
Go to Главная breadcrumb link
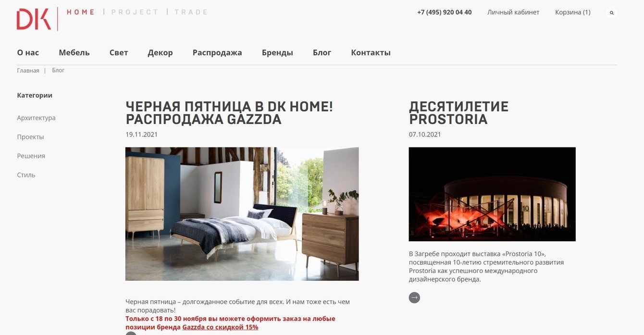tap(28, 70)
